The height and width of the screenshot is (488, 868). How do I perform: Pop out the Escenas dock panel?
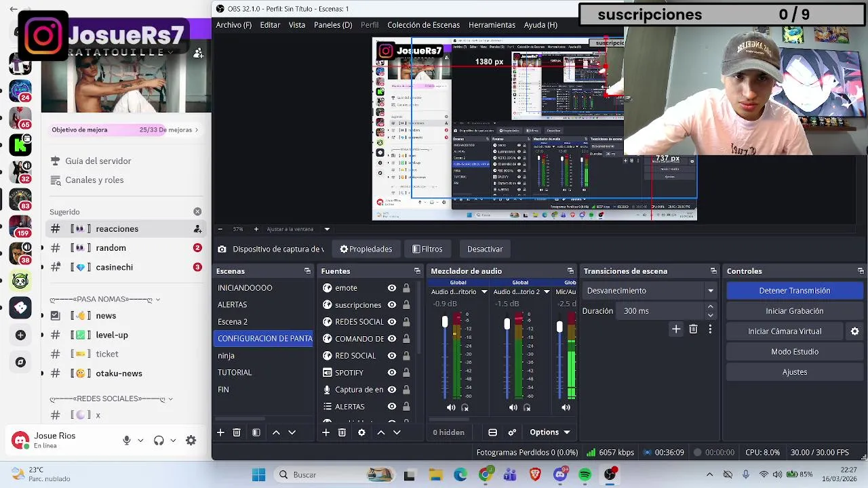coord(307,271)
